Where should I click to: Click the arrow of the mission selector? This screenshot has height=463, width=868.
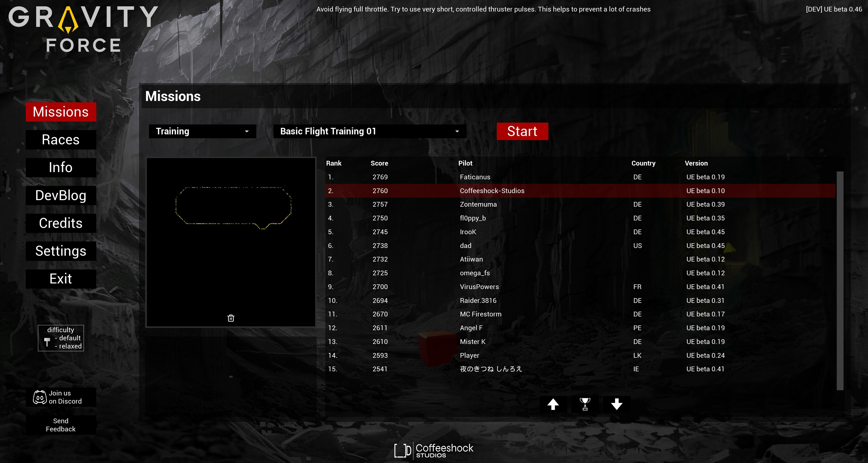point(457,131)
